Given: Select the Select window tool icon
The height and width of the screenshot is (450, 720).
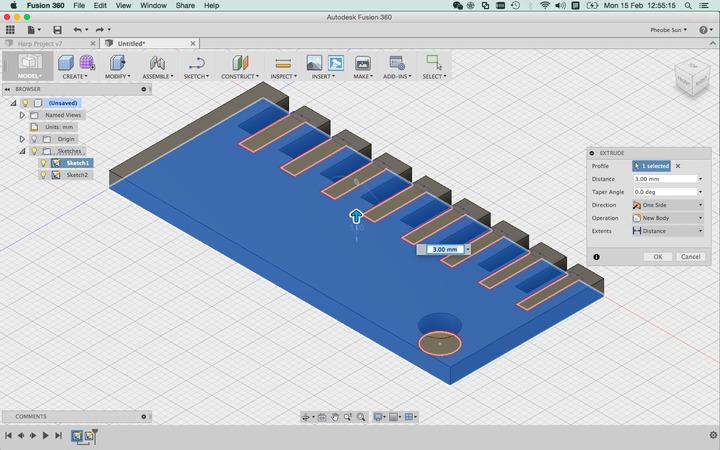Looking at the screenshot, I should 434,62.
